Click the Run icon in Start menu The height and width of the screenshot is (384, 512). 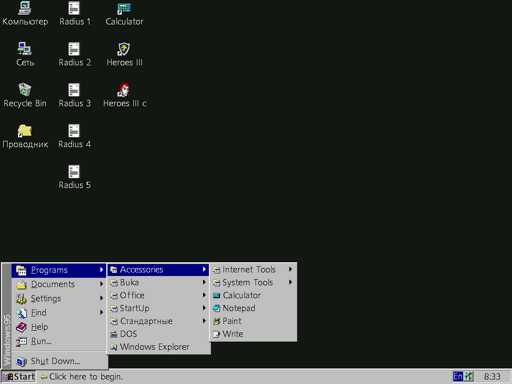pos(21,341)
